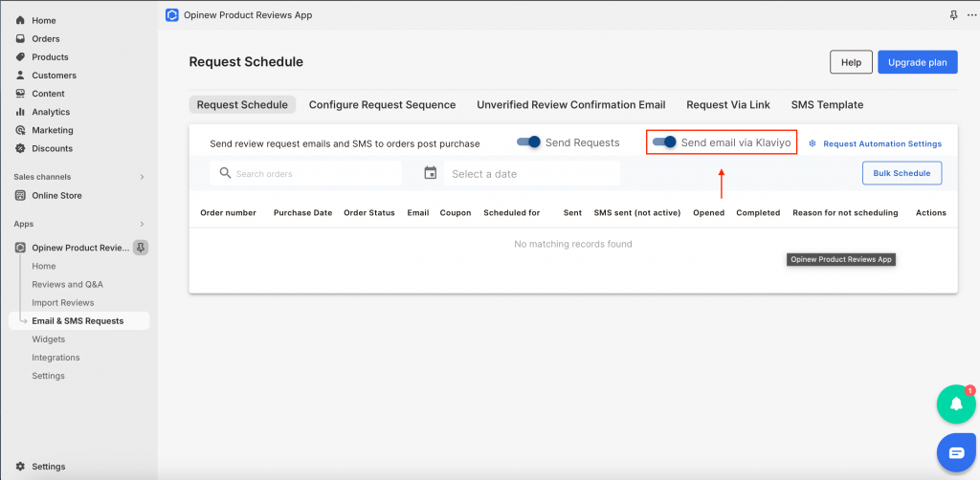Image resolution: width=980 pixels, height=480 pixels.
Task: Click the gear icon near Request Automation Settings
Action: pos(813,143)
